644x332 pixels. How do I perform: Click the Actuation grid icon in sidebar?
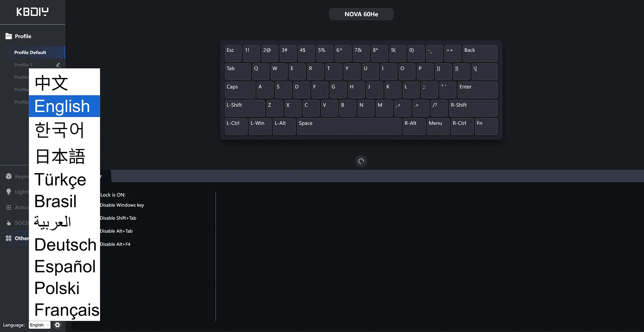point(9,207)
